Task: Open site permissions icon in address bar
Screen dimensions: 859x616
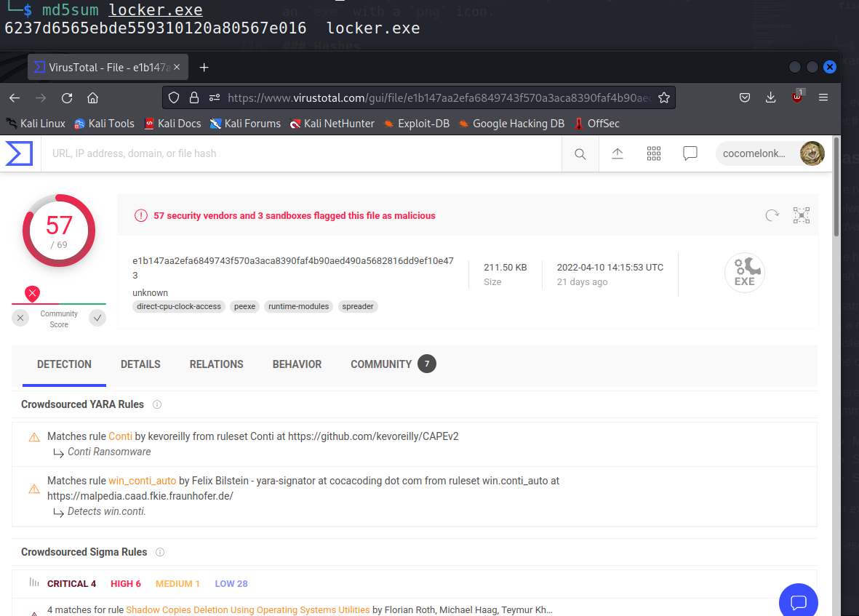Action: tap(214, 98)
